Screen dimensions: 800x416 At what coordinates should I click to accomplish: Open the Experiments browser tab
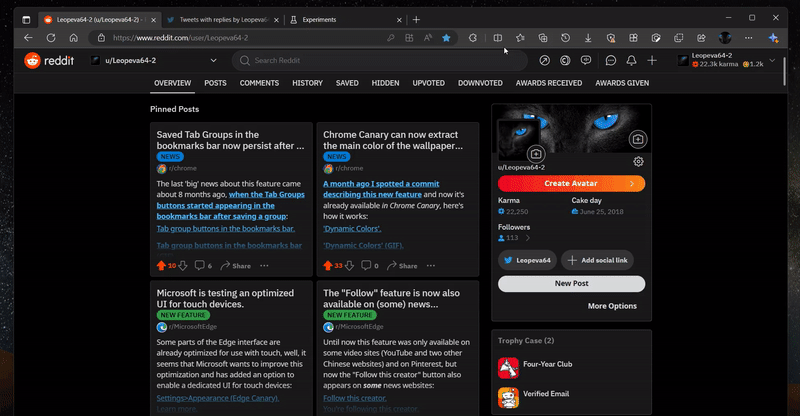pyautogui.click(x=342, y=19)
